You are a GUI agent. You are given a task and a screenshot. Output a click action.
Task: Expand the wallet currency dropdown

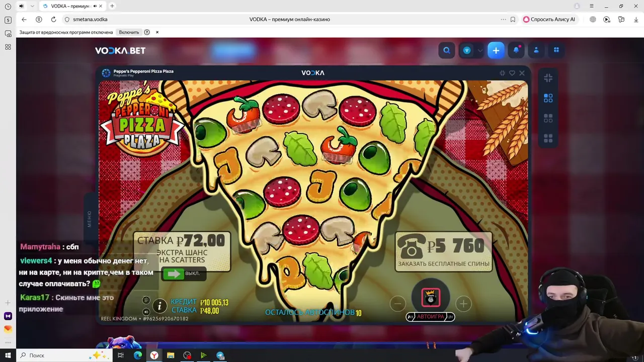point(480,50)
